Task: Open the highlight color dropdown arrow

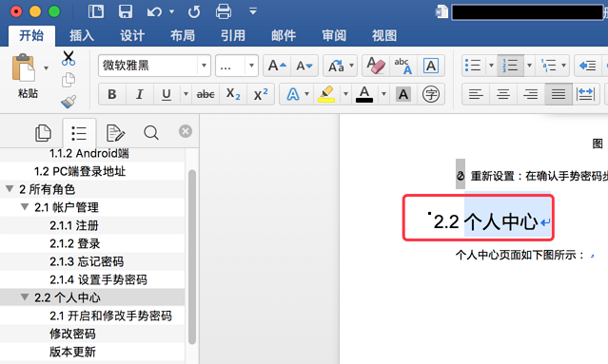Action: (345, 94)
